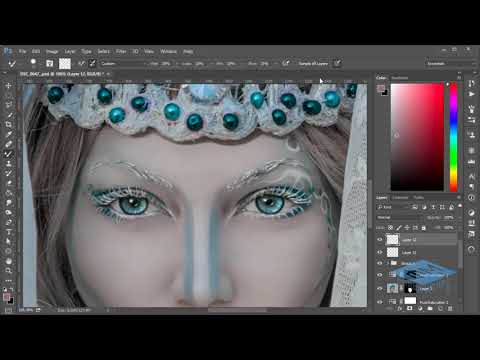Select the Path Selection tool
The image size is (480, 360).
click(x=9, y=241)
